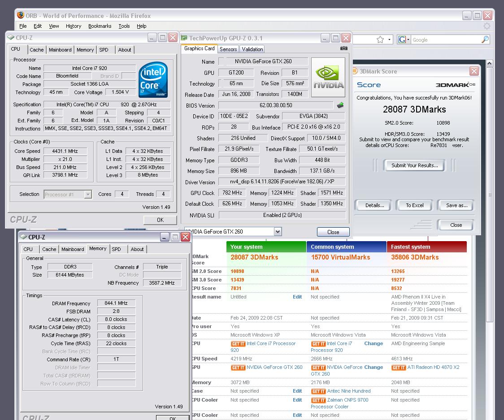Click Edit link for the Case row

coord(297,391)
